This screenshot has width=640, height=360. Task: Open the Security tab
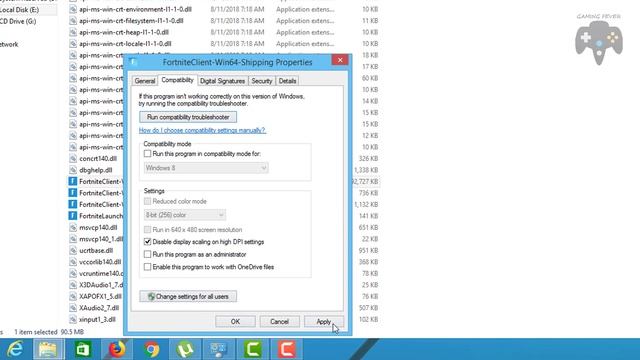coord(262,81)
